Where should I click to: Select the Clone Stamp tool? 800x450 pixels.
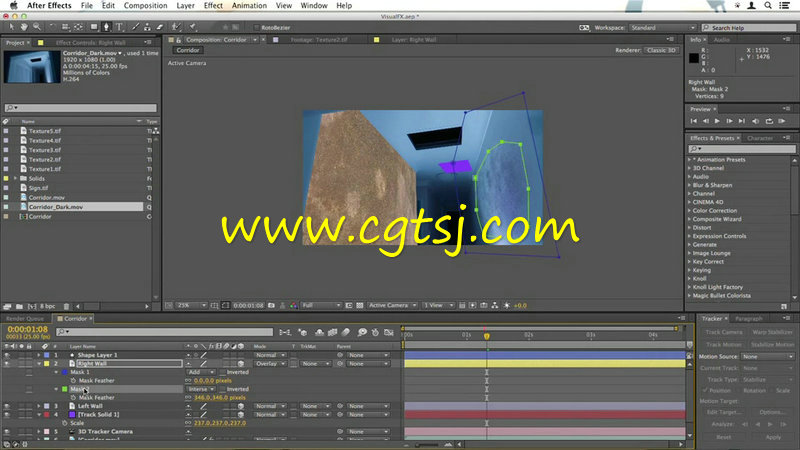pos(147,27)
